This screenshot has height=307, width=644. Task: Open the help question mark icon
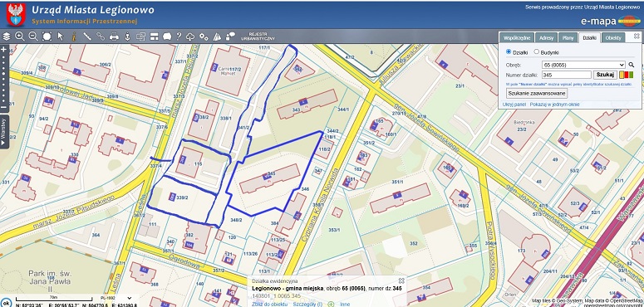coord(179,37)
